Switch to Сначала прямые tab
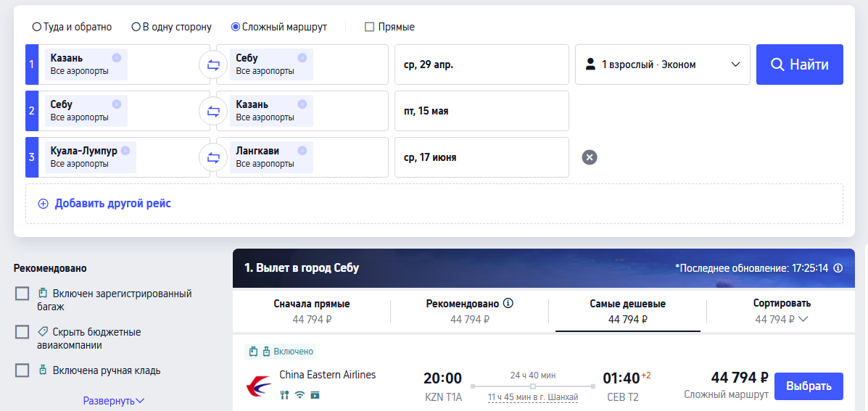868x411 pixels. (x=312, y=310)
